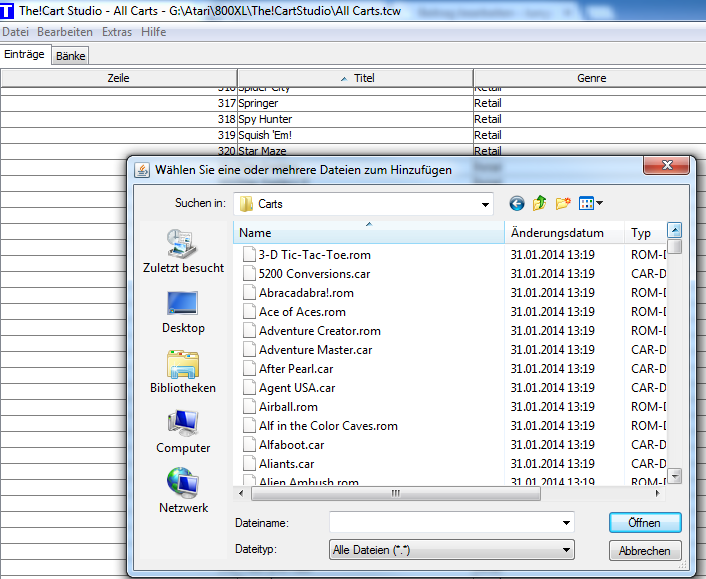This screenshot has height=579, width=706.
Task: Open the Dateityp filter dropdown
Action: pos(567,549)
